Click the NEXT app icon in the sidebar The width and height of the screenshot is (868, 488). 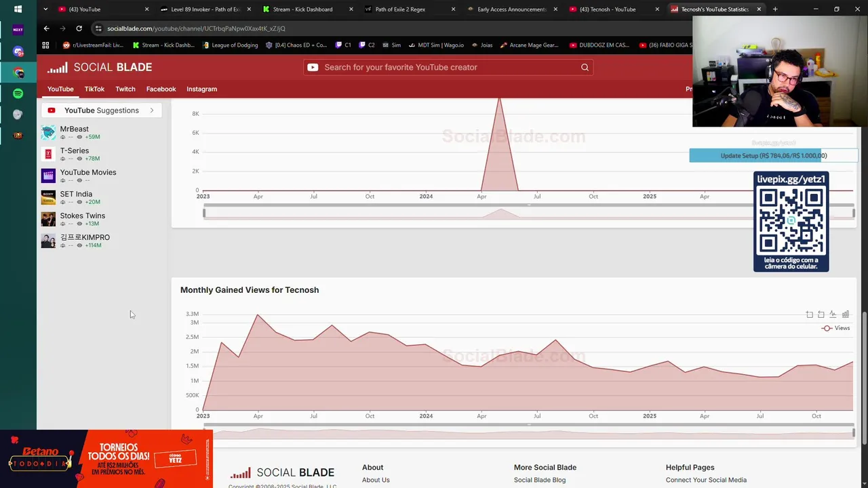18,30
